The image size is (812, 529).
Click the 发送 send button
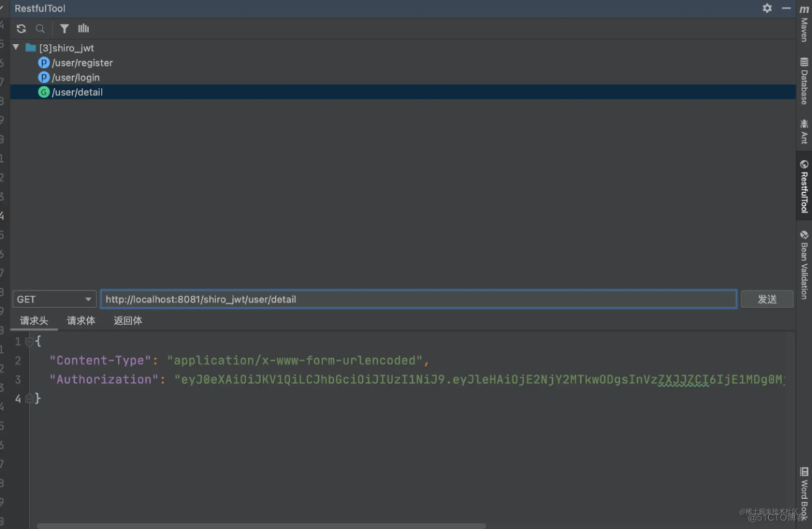767,299
